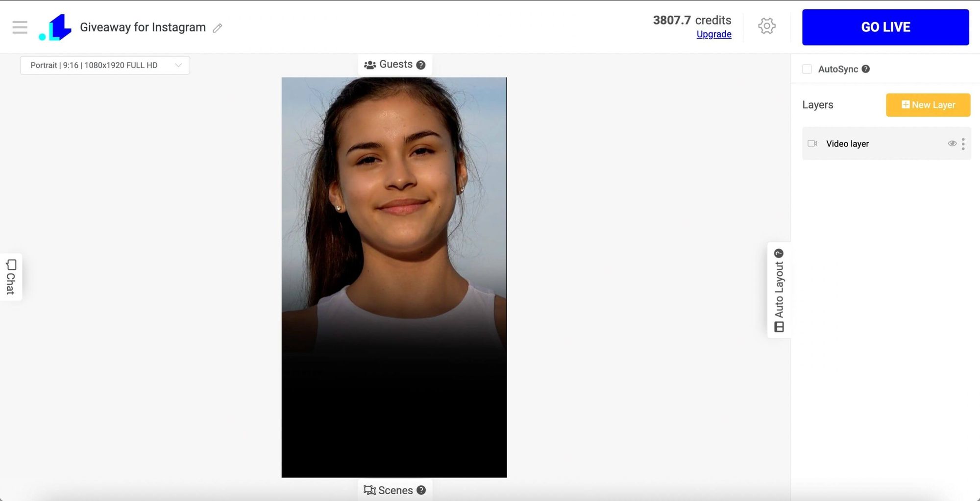Open the hamburger main menu
Viewport: 980px width, 501px height.
tap(20, 27)
